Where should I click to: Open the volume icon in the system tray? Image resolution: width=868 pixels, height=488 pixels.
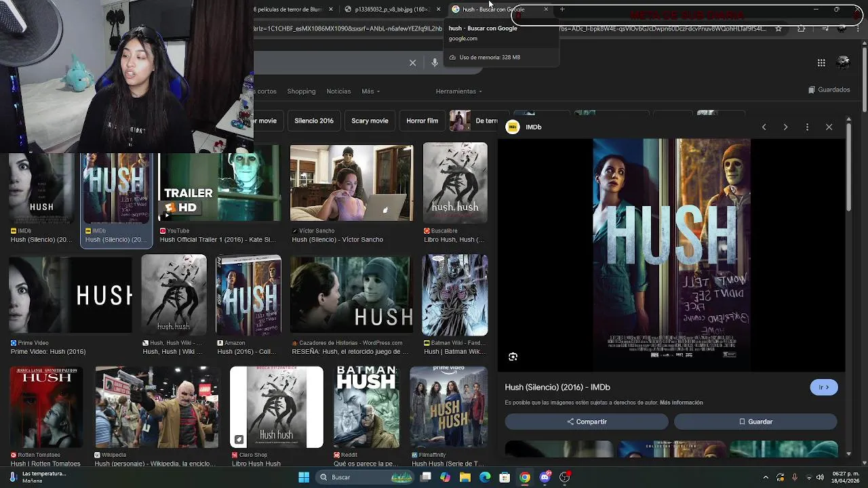(821, 477)
